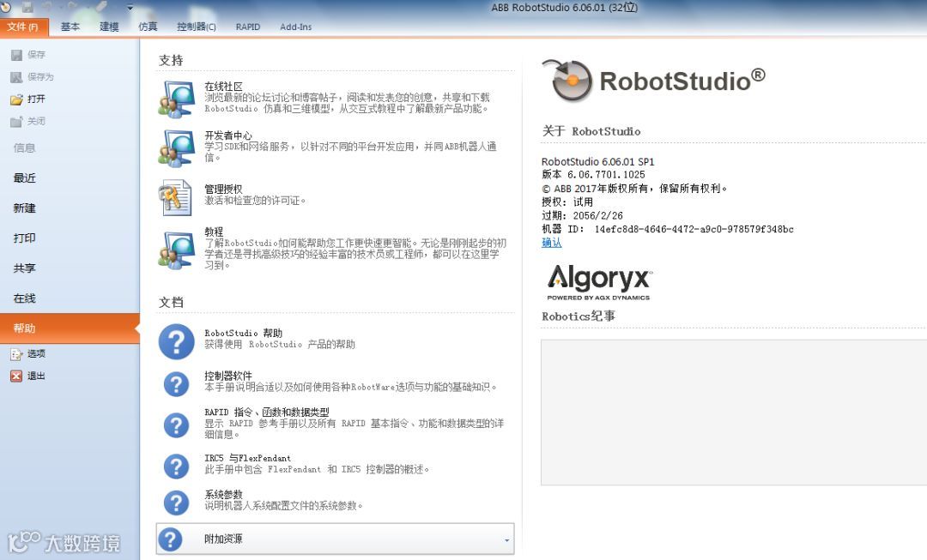Open the quick access toolbar dropdown arrow
Screen dimensions: 927x560
(x=130, y=8)
